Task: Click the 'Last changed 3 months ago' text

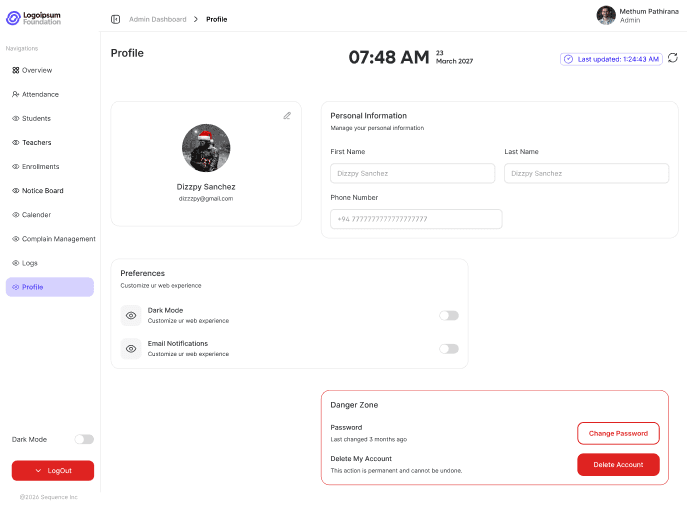Action: [x=368, y=439]
